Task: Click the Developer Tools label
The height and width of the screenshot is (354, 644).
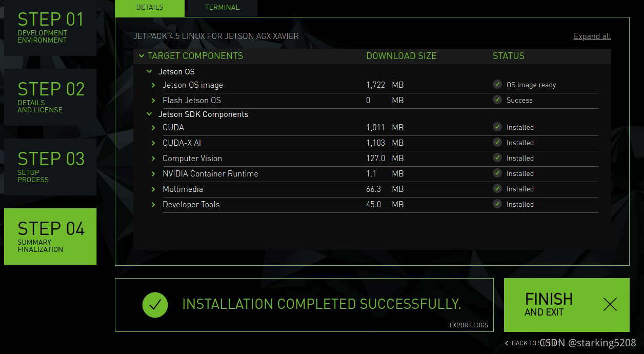Action: pyautogui.click(x=191, y=205)
